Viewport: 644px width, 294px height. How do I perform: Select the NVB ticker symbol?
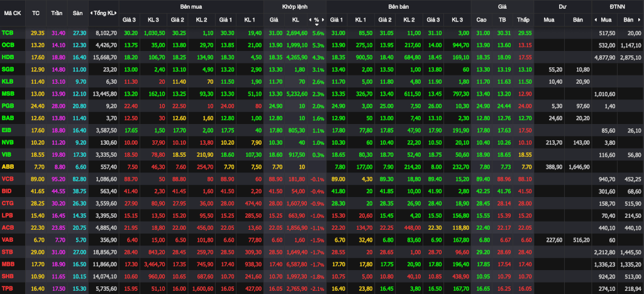8,142
